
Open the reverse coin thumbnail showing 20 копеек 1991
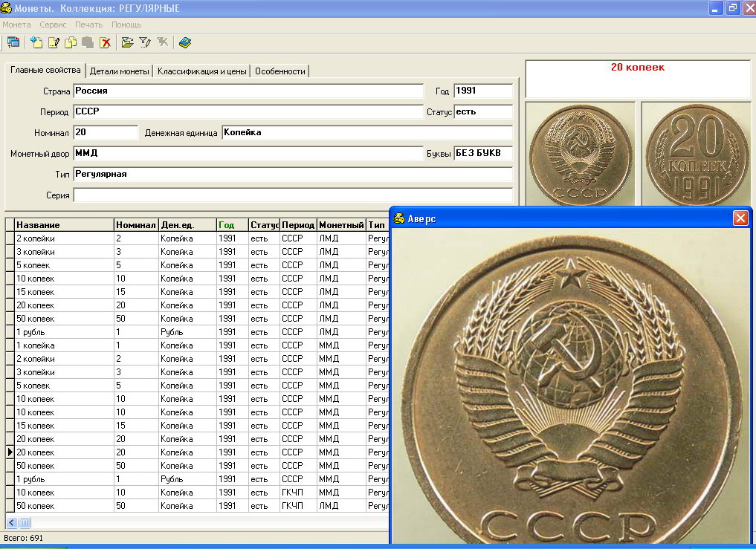[697, 154]
